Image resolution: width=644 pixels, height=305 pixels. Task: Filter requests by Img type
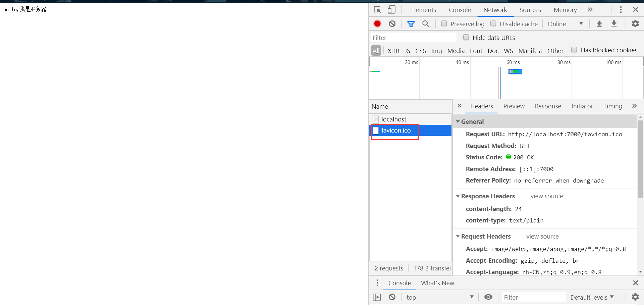click(x=436, y=51)
